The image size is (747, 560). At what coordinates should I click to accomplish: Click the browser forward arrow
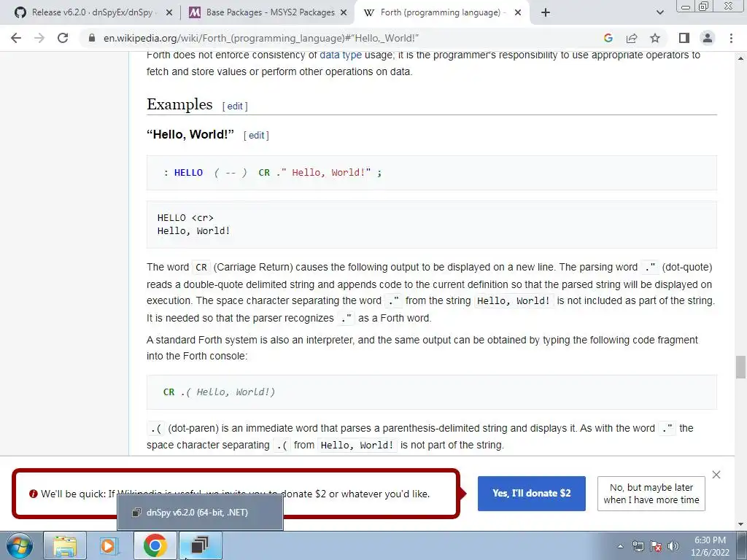pos(39,38)
